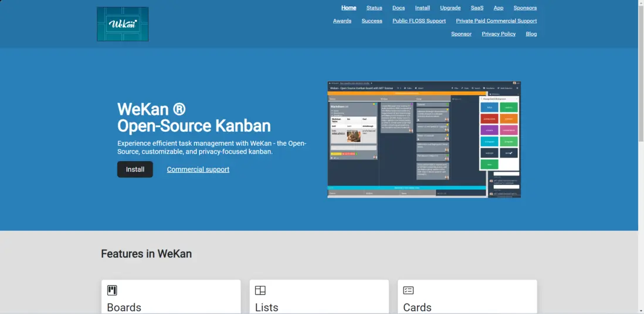Open the Success link
644x314 pixels.
[x=372, y=21]
